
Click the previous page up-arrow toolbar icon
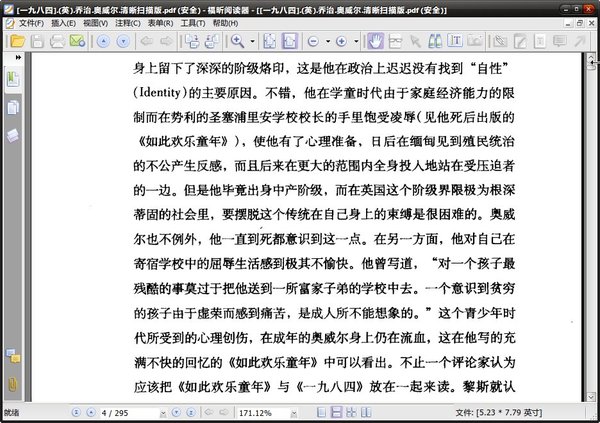point(103,41)
